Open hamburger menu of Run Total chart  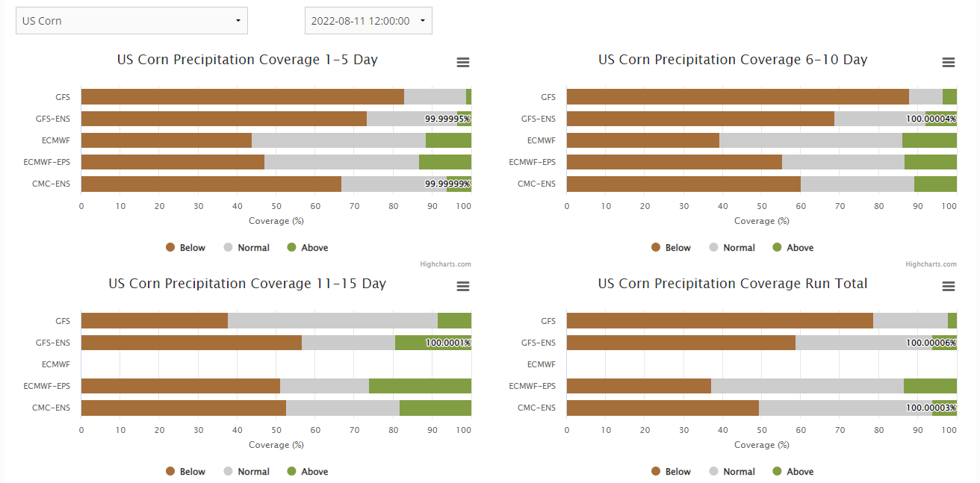[948, 287]
